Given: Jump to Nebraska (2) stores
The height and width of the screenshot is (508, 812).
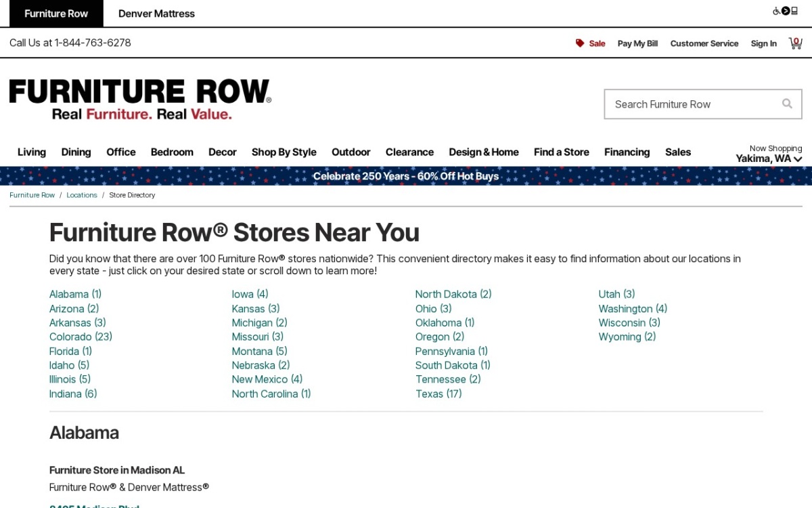Looking at the screenshot, I should coord(261,365).
